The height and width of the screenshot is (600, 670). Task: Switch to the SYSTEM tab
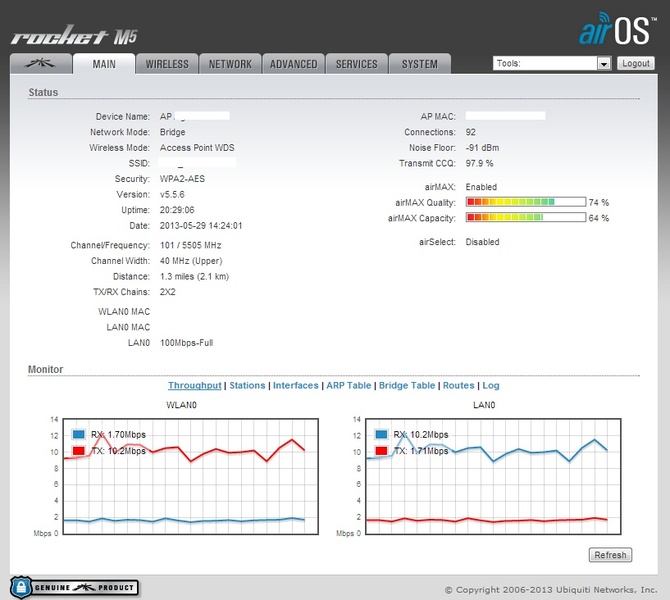[x=420, y=64]
